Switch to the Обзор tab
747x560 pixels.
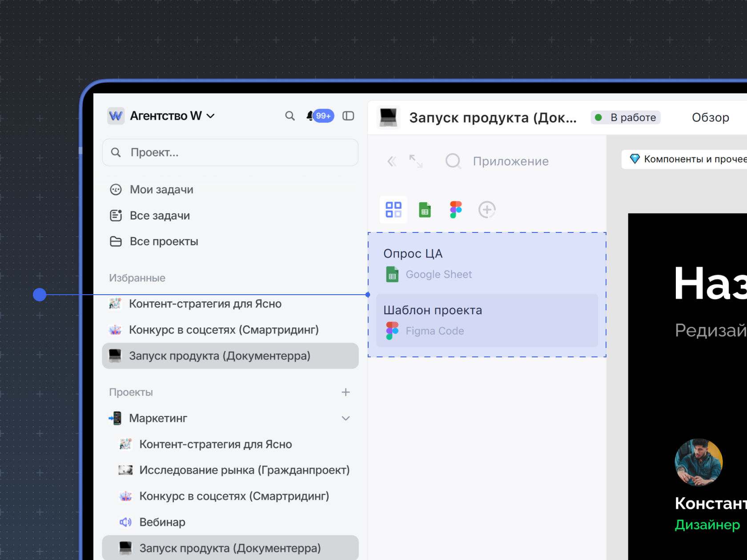coord(710,117)
